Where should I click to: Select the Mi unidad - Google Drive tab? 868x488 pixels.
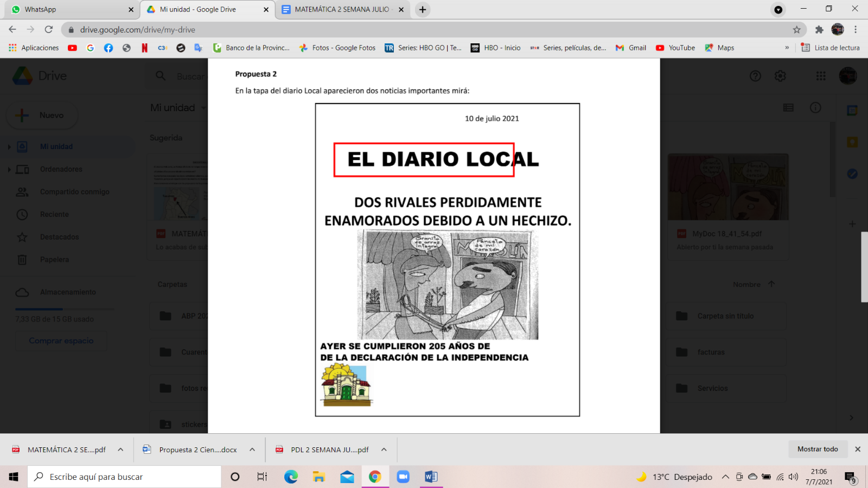click(207, 9)
